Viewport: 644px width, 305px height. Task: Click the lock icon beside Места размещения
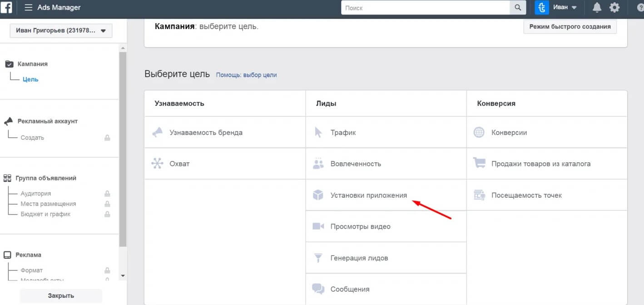[107, 204]
